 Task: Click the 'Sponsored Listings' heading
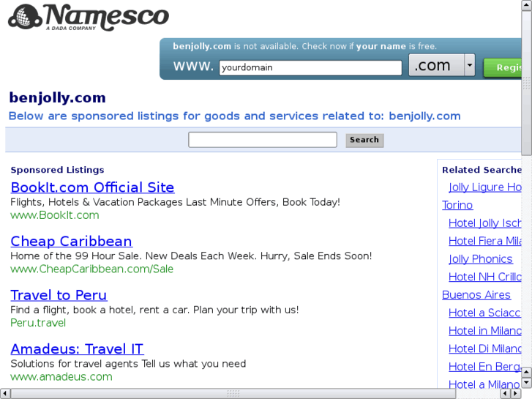(x=57, y=170)
